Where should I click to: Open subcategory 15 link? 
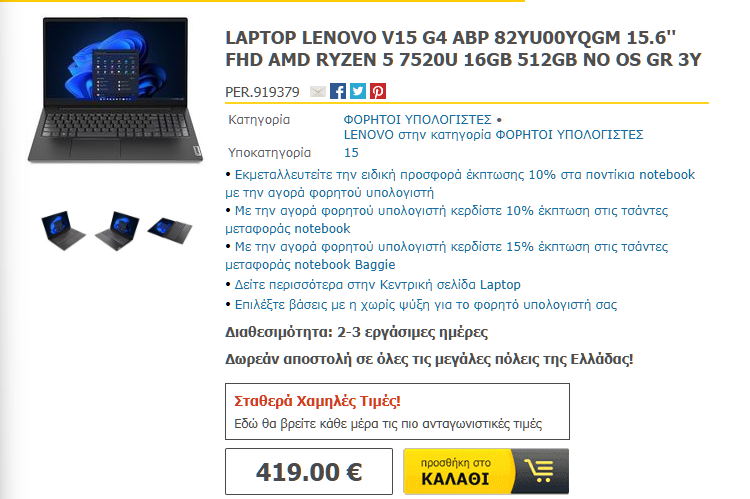click(x=351, y=153)
